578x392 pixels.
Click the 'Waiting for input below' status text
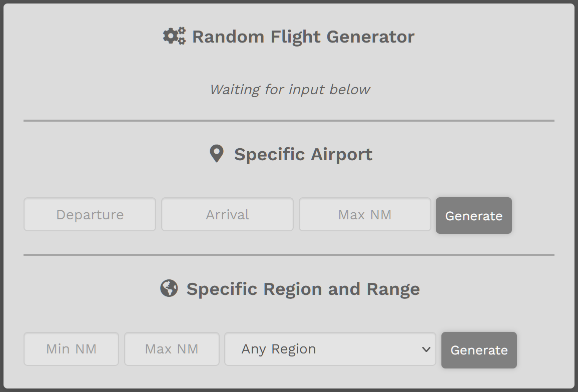289,90
